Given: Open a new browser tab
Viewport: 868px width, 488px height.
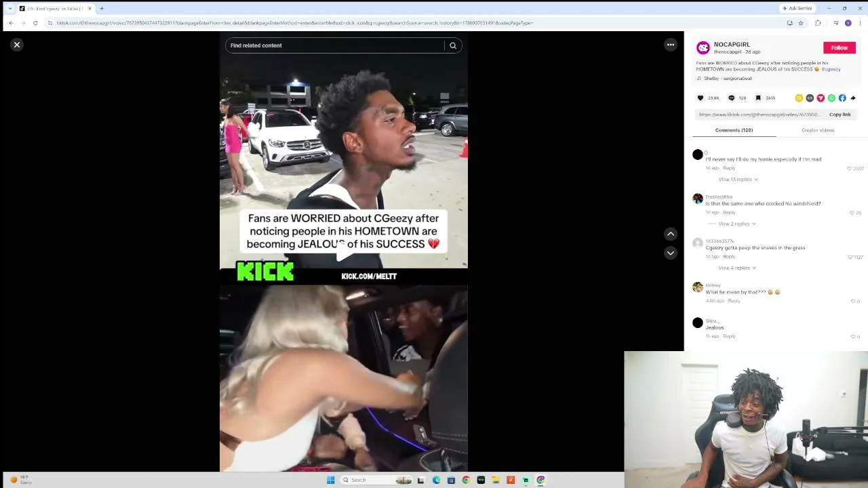Looking at the screenshot, I should tap(102, 9).
